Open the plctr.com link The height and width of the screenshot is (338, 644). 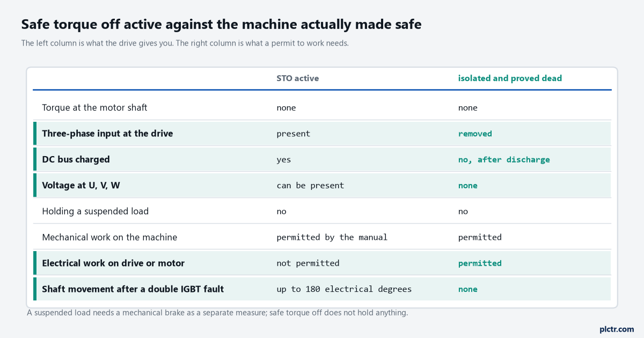point(617,329)
